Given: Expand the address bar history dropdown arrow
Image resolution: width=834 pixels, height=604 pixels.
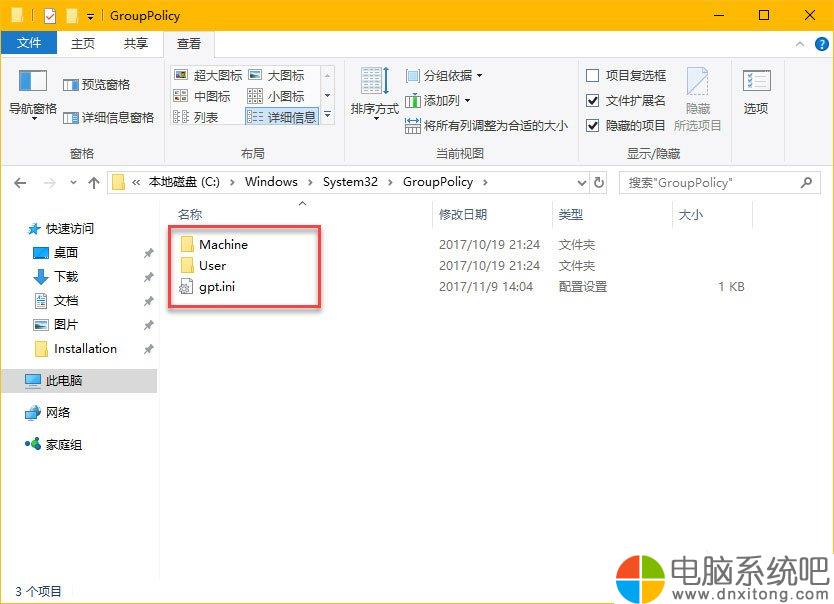Looking at the screenshot, I should (x=582, y=183).
